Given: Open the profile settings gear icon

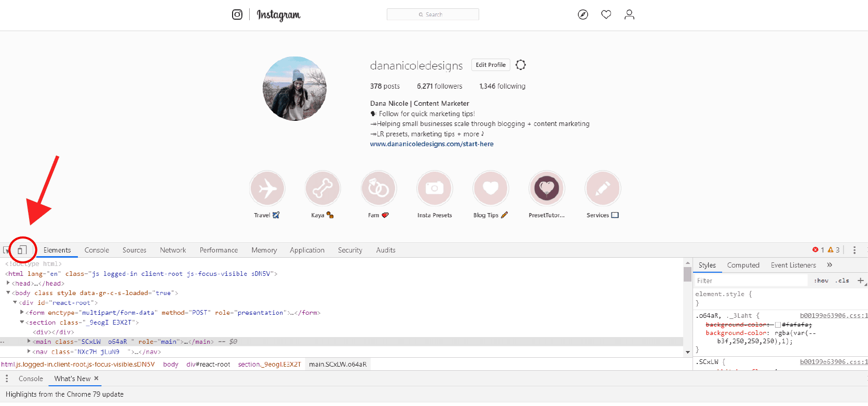Looking at the screenshot, I should (521, 65).
